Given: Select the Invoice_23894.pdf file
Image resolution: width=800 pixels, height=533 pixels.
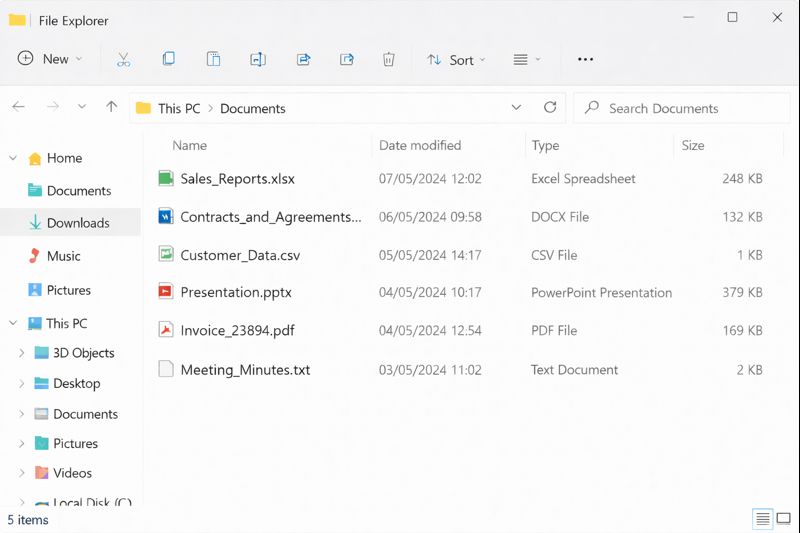Looking at the screenshot, I should click(237, 331).
